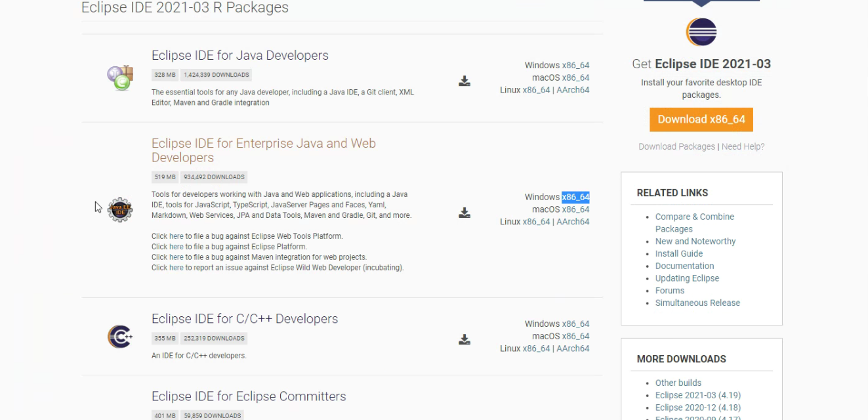868x420 pixels.
Task: Download C/C++ Linux AArch64
Action: 573,348
